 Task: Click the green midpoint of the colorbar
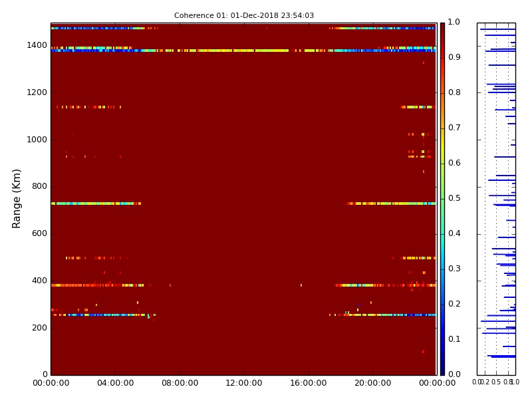pyautogui.click(x=442, y=199)
